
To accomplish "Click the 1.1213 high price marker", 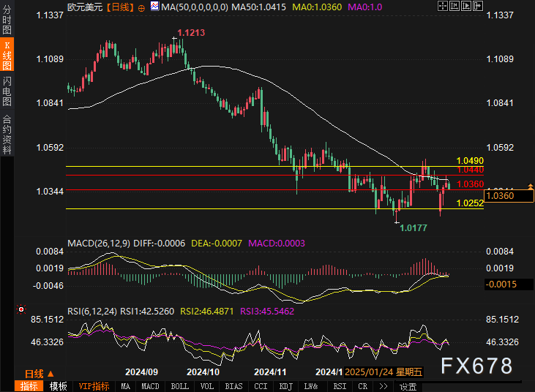I will [x=191, y=33].
